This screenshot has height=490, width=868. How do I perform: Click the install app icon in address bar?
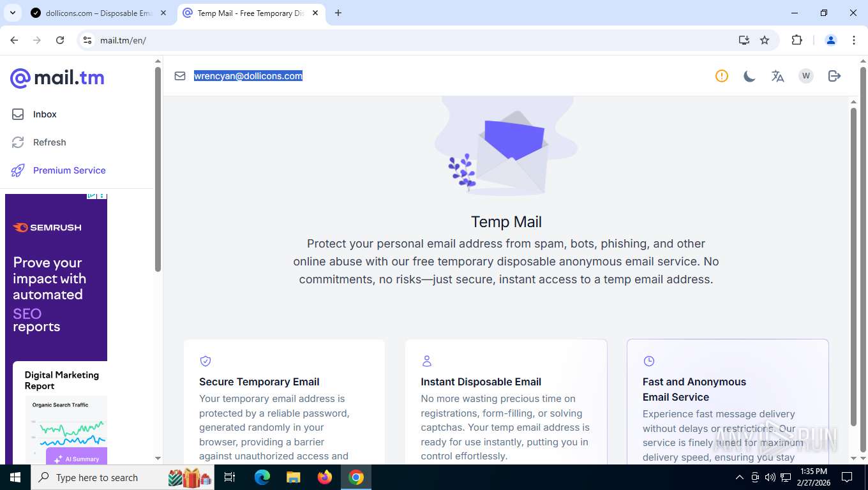(x=744, y=40)
